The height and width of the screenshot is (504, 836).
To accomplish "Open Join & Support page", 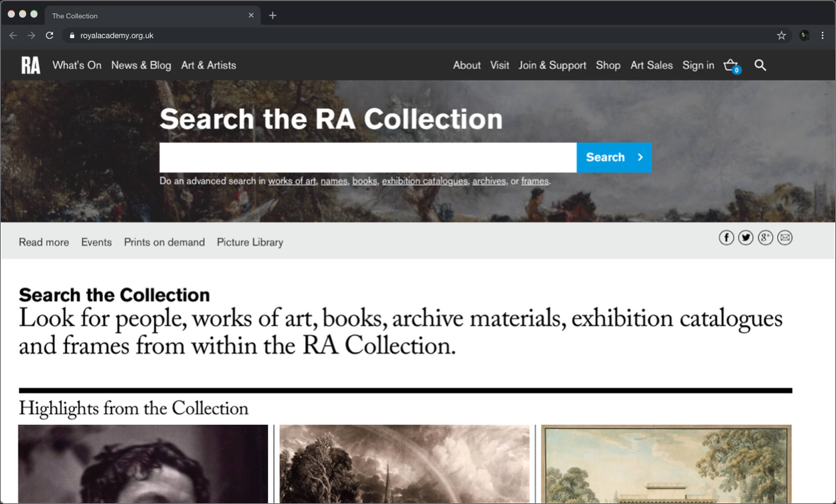I will [x=552, y=65].
